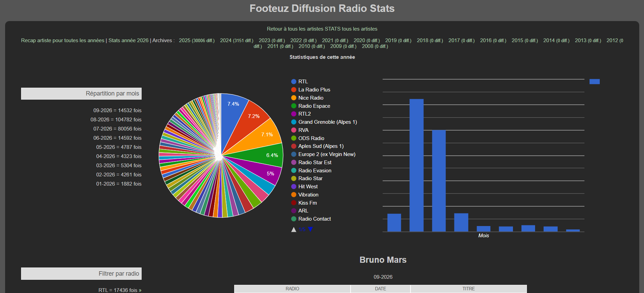The image size is (644, 293).
Task: Open Recap artiste pour toutes les années
Action: pos(63,40)
